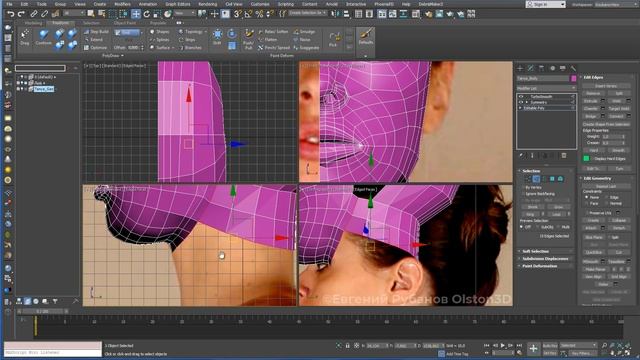Click the magenta object color swatch
Viewport: 640px width, 360px height.
point(573,78)
